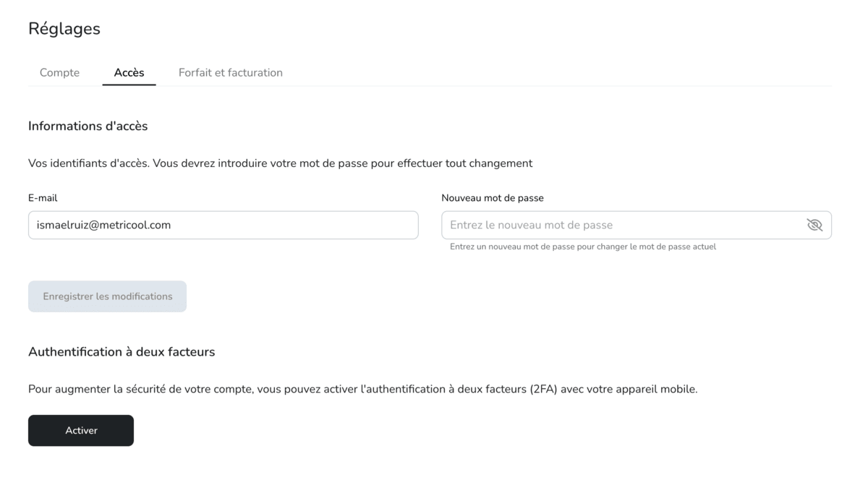868x493 pixels.
Task: Open the Forfait et facturation tab
Action: coord(230,72)
